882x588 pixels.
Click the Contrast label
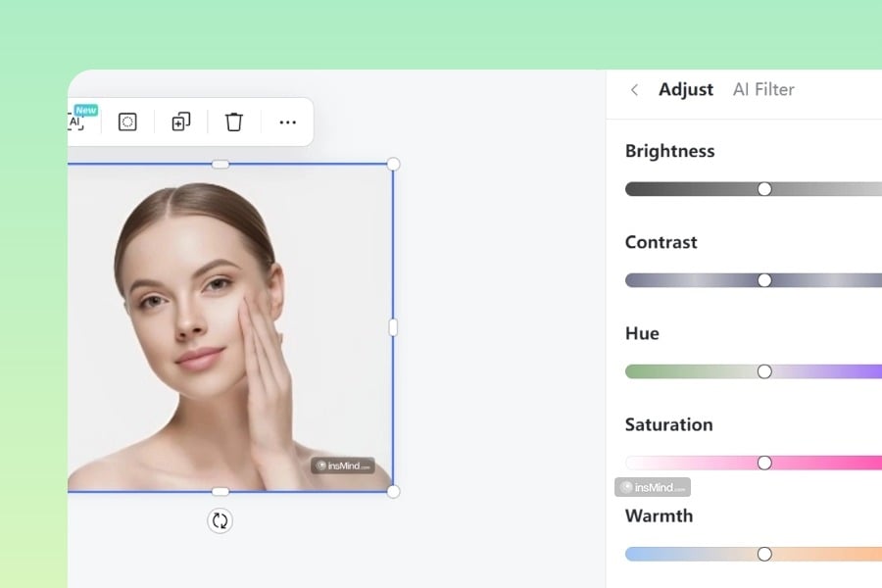[661, 242]
